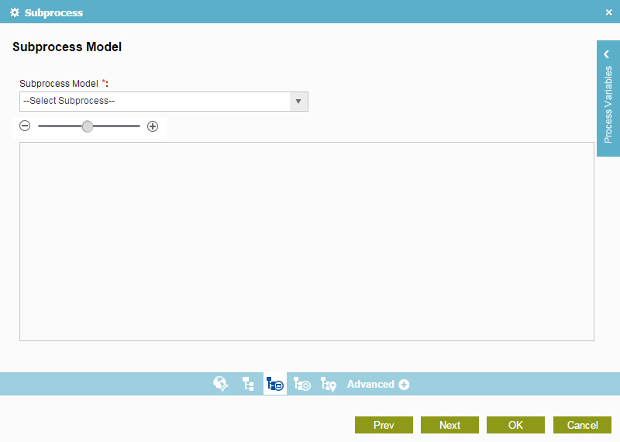Open the globe general configuration tab icon
The height and width of the screenshot is (442, 620).
point(221,383)
